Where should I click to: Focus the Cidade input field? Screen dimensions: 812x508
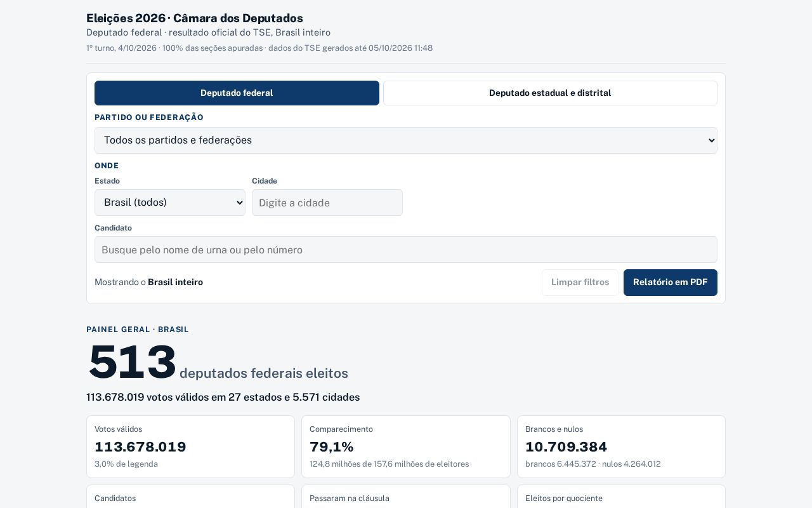pyautogui.click(x=327, y=203)
